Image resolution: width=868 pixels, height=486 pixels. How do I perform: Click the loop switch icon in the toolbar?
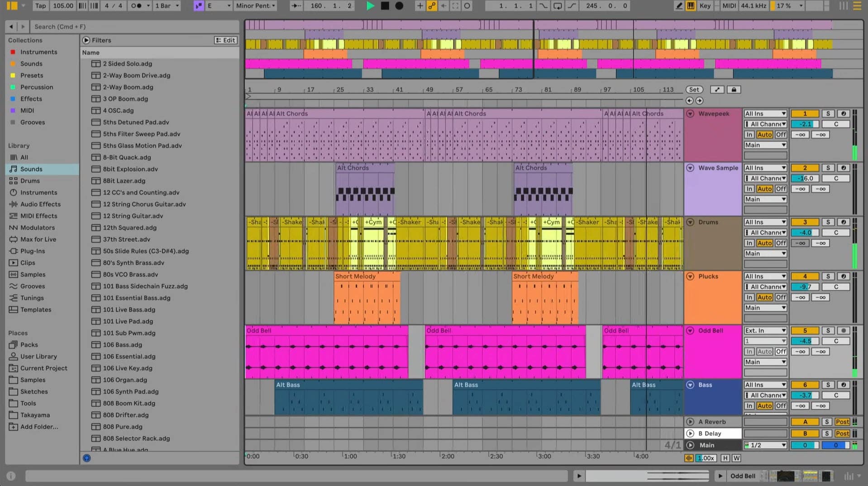pos(558,6)
